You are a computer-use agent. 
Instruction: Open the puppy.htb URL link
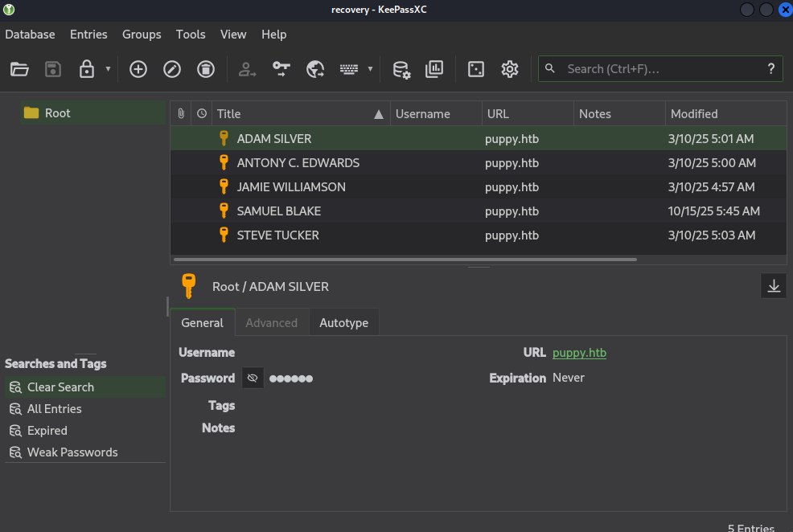579,353
